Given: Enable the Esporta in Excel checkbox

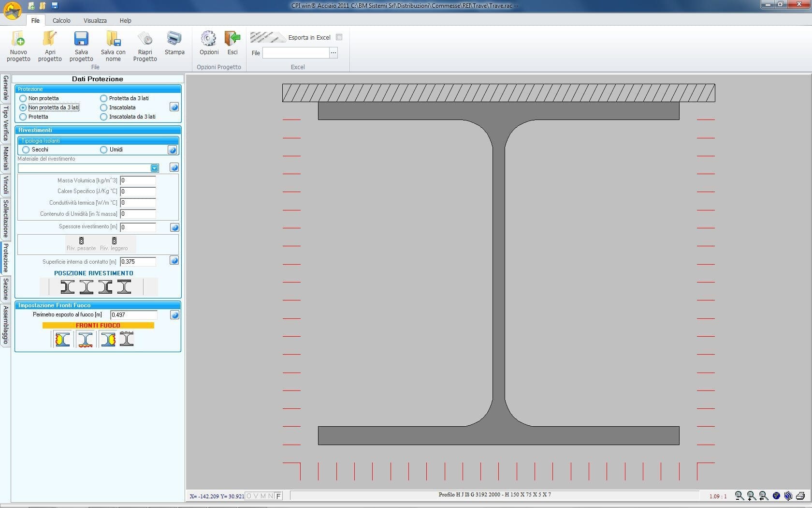Looking at the screenshot, I should tap(339, 37).
